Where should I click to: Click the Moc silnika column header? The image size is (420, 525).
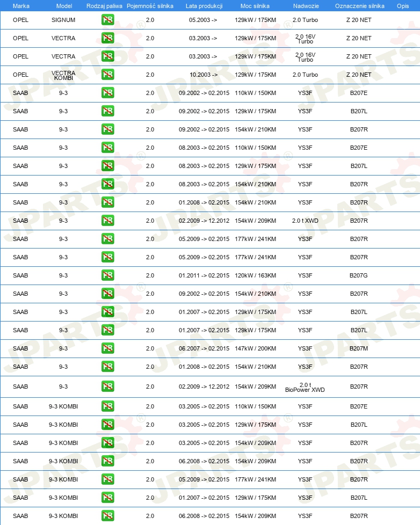tap(255, 6)
